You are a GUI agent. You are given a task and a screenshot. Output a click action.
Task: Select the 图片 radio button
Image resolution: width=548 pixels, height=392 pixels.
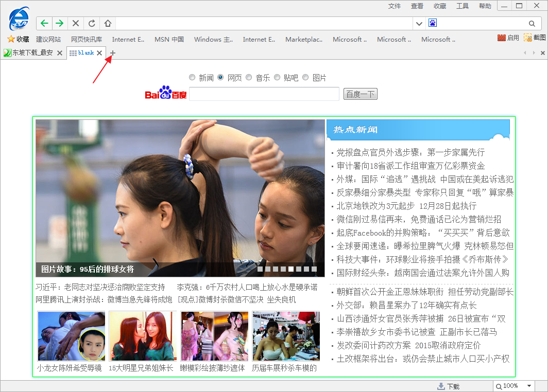305,77
